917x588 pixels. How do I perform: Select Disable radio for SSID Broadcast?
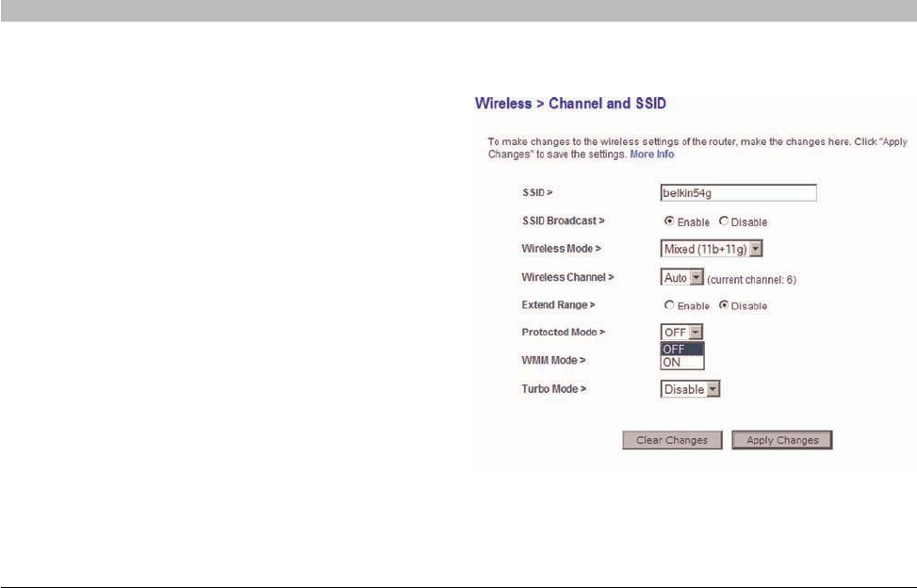[x=724, y=220]
